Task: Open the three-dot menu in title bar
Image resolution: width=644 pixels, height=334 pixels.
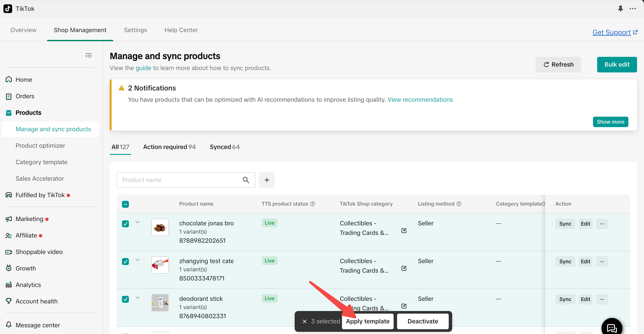Action: pyautogui.click(x=632, y=9)
